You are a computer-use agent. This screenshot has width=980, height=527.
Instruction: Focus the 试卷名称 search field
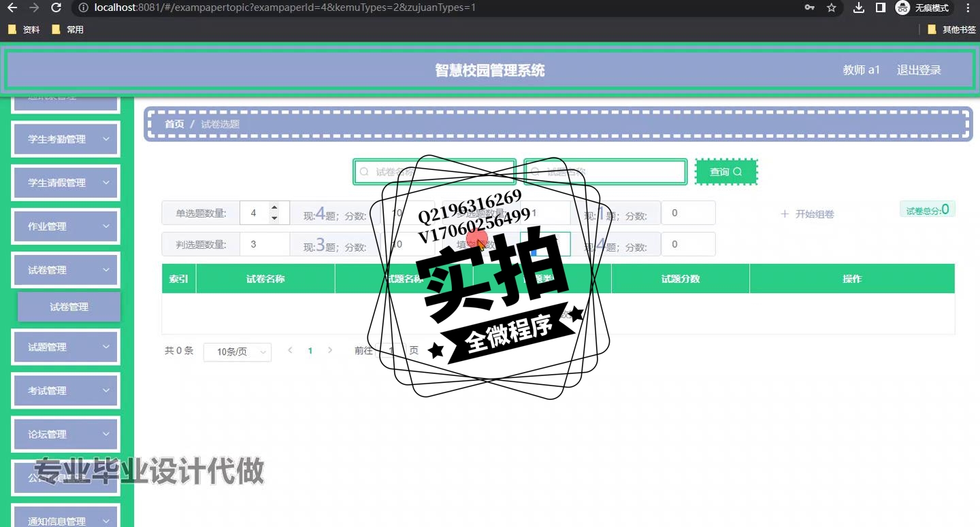pos(434,172)
